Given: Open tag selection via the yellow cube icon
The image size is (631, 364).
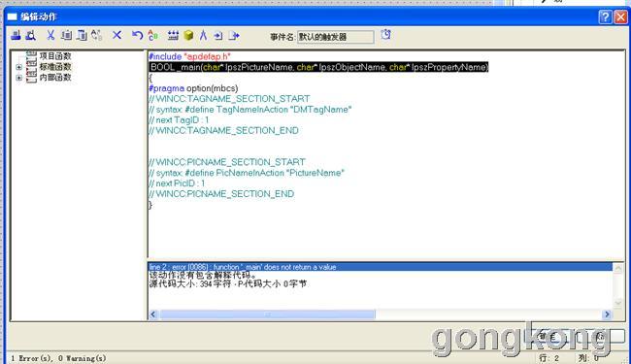Looking at the screenshot, I should click(x=188, y=35).
